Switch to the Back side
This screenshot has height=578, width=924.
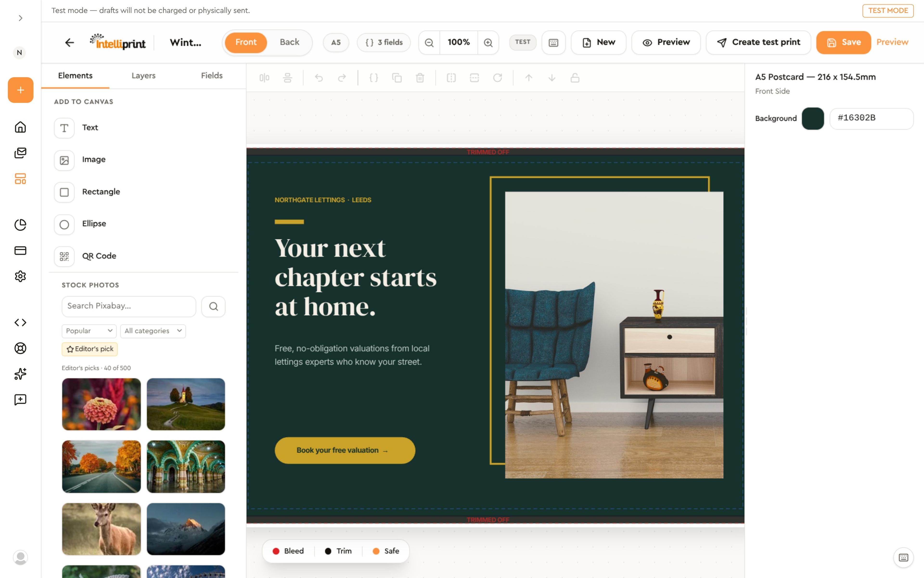pos(289,42)
